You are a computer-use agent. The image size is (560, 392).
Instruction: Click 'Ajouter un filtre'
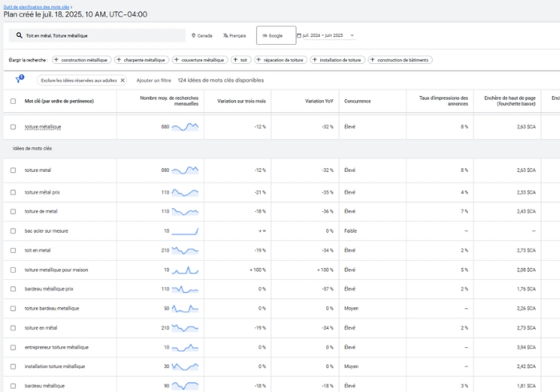pyautogui.click(x=154, y=80)
